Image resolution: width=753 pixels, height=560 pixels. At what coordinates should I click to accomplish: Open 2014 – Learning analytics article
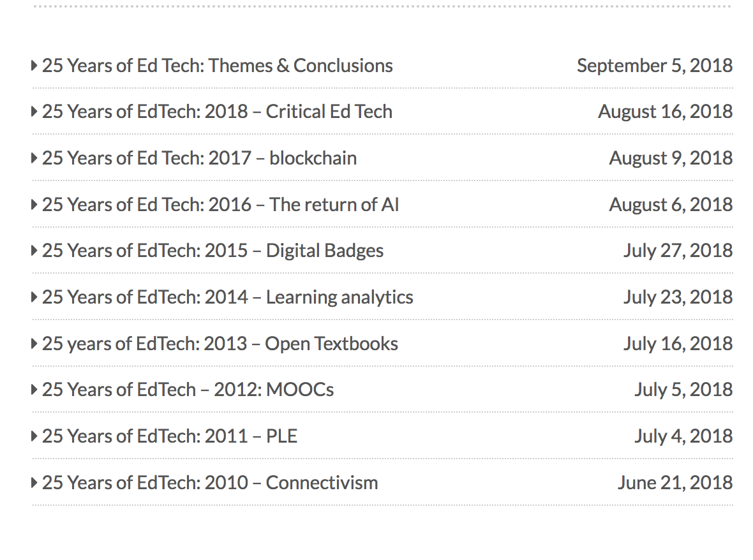click(x=228, y=298)
